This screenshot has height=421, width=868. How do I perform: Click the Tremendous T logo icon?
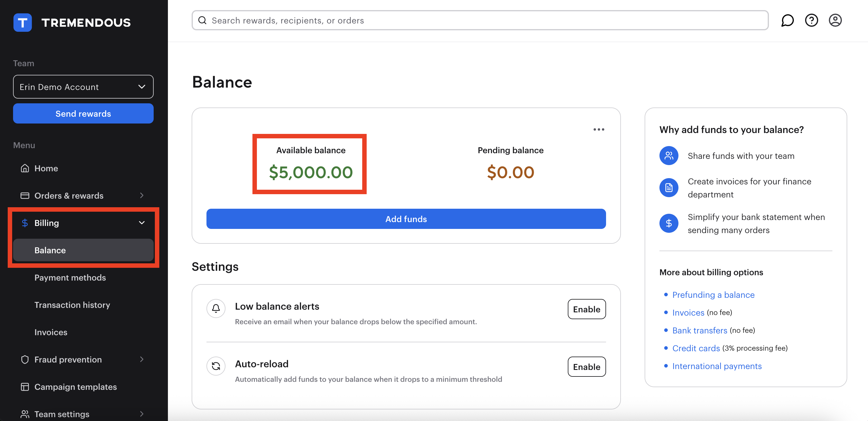23,23
